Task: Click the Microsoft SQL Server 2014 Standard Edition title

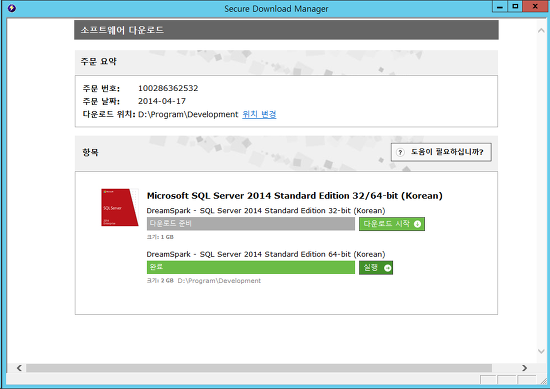Action: tap(295, 196)
